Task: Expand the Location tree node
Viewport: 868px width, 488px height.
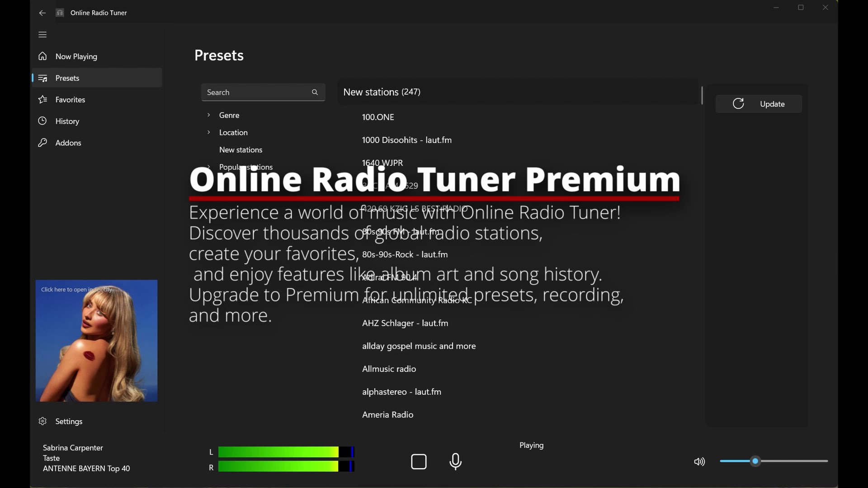Action: click(208, 132)
